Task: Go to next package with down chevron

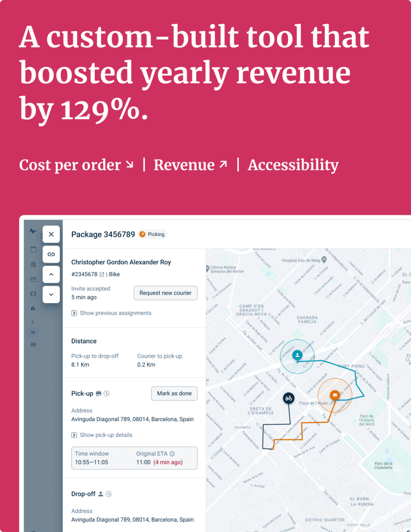Action: coord(52,294)
